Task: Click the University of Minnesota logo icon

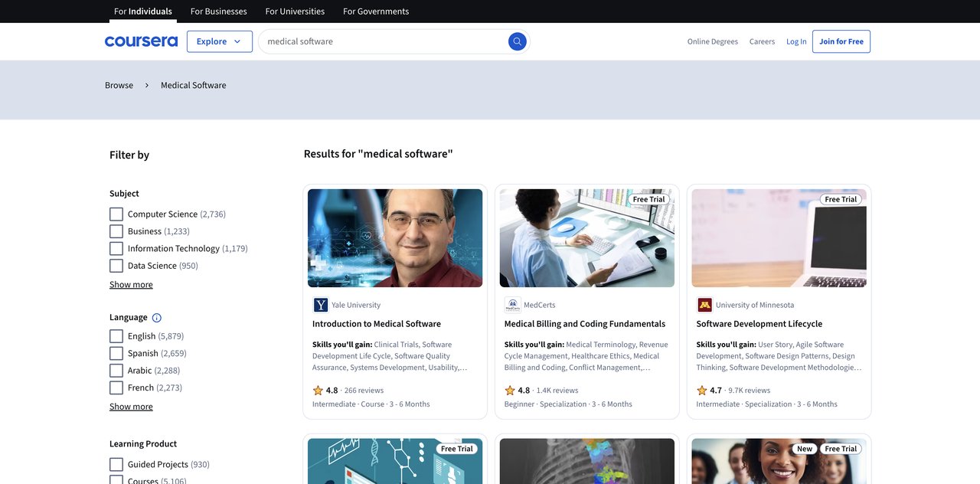Action: (705, 305)
